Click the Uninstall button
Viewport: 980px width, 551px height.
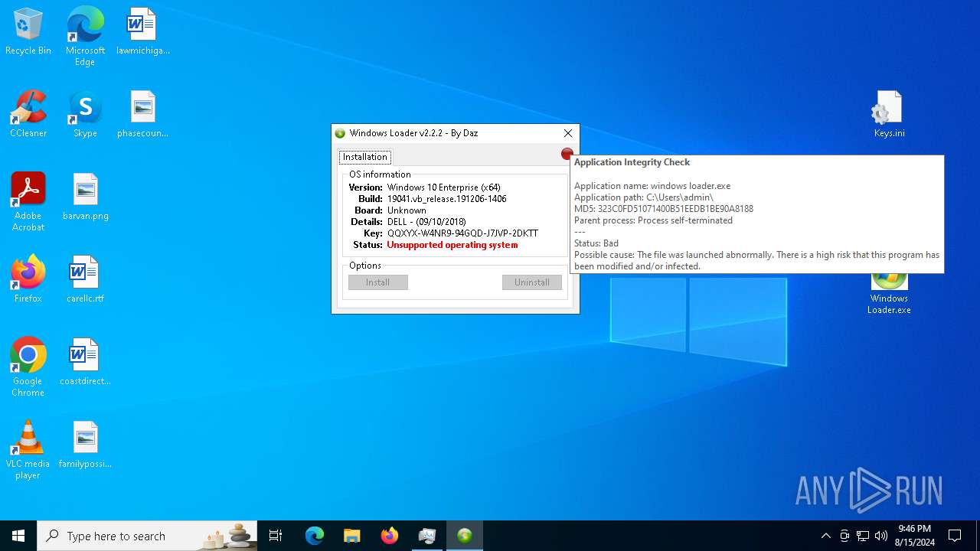click(x=532, y=282)
